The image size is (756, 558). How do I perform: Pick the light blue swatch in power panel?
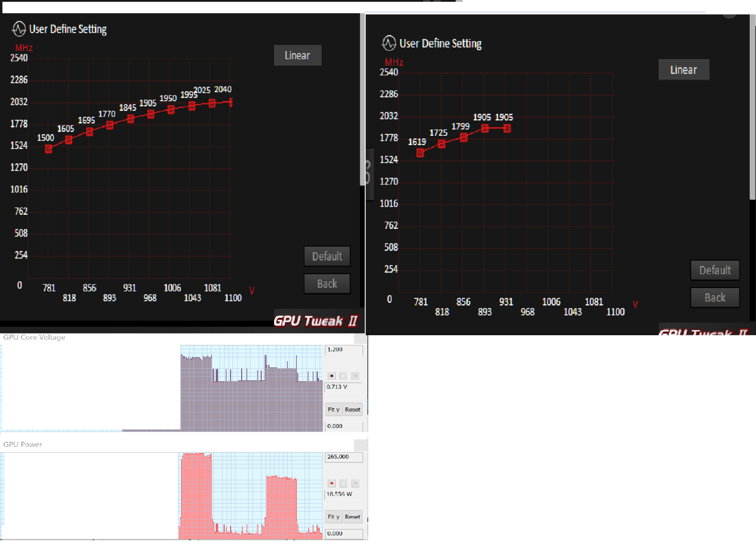(x=355, y=483)
